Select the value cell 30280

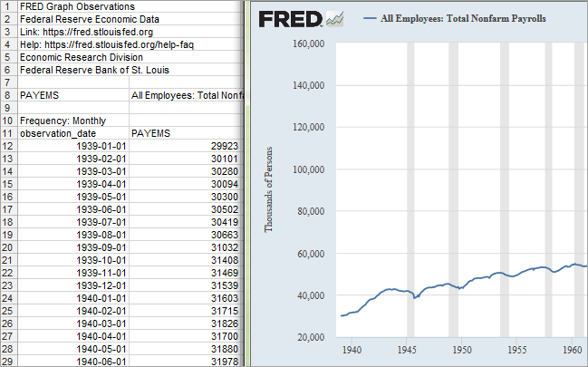(187, 171)
